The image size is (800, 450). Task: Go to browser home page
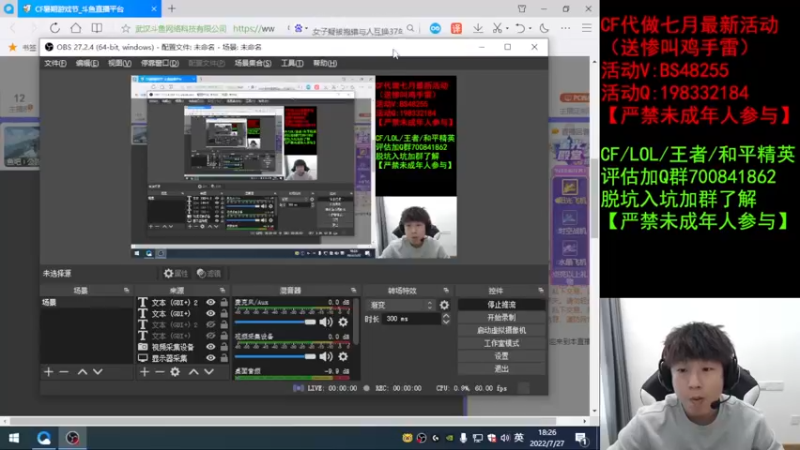[x=76, y=28]
